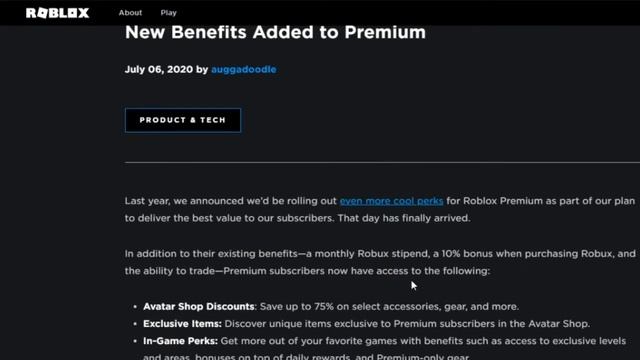
Task: Click the bullet dot before Exclusive Items
Action: pos(135,324)
